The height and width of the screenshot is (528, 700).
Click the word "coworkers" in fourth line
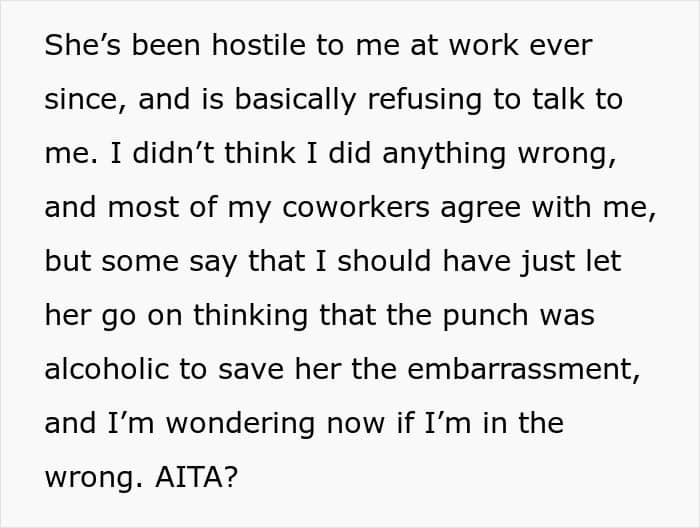(x=356, y=207)
